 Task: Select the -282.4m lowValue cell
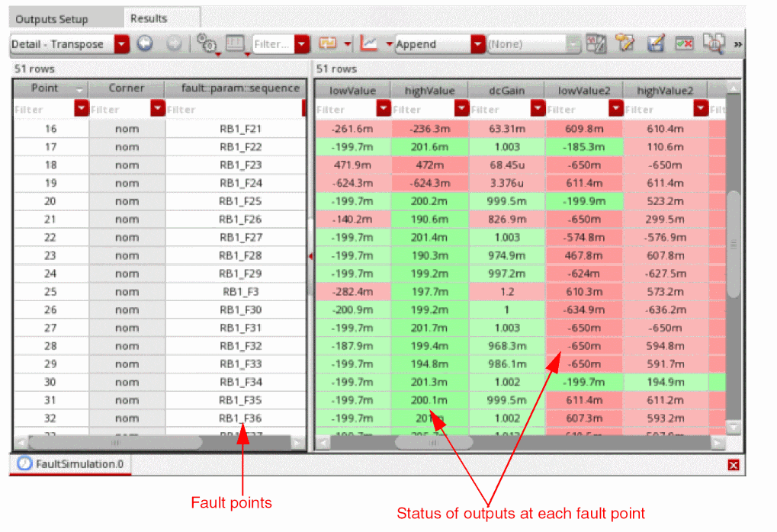(x=353, y=292)
